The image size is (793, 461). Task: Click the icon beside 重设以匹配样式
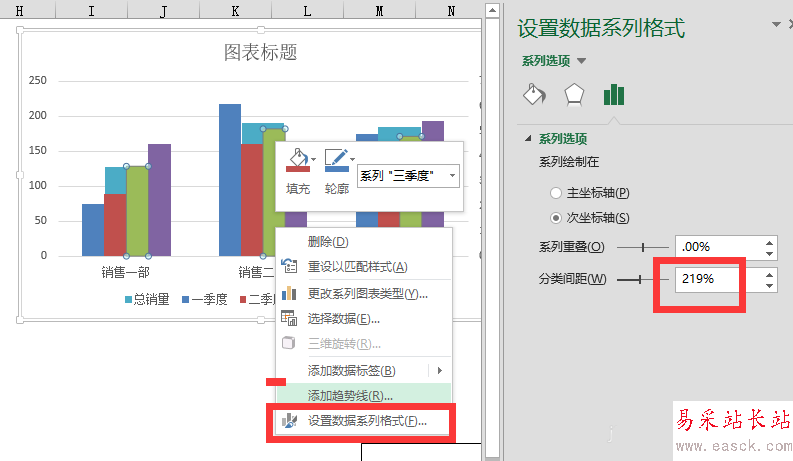click(x=289, y=266)
